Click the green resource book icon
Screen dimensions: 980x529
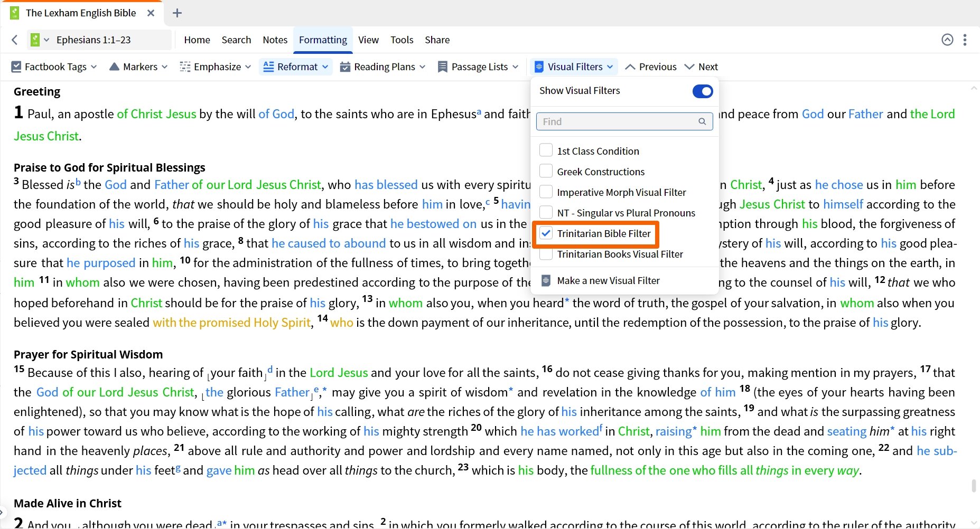click(x=35, y=40)
